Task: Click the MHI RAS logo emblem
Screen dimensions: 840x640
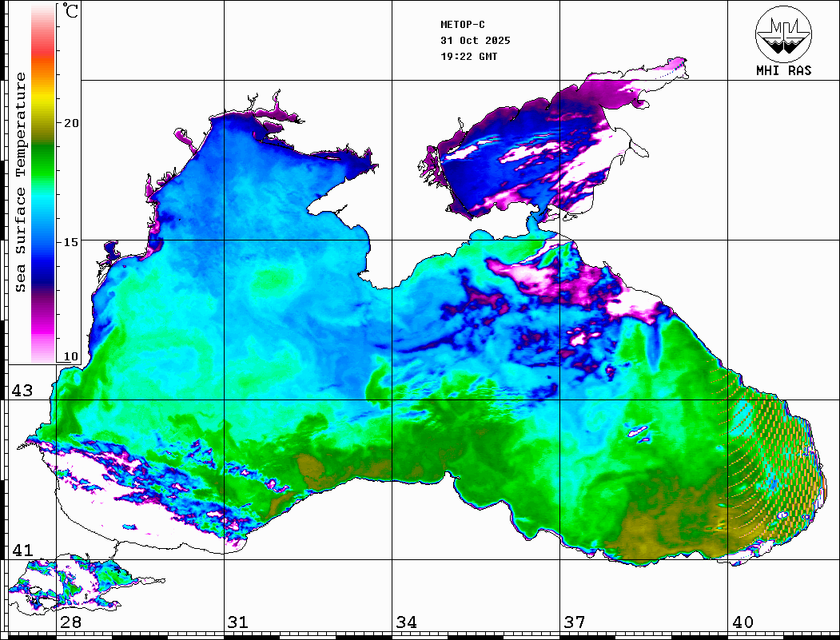Action: [783, 33]
